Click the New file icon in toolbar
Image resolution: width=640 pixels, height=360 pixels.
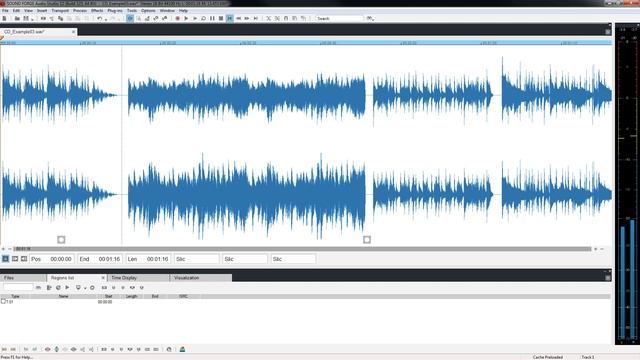(4, 18)
